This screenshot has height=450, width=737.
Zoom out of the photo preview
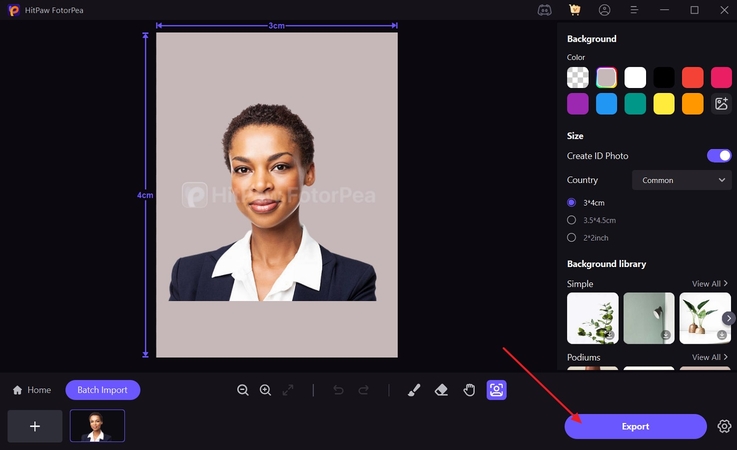[x=243, y=390]
